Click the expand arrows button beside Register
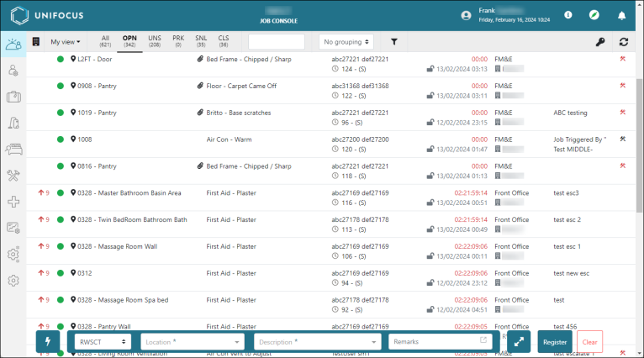 (519, 342)
